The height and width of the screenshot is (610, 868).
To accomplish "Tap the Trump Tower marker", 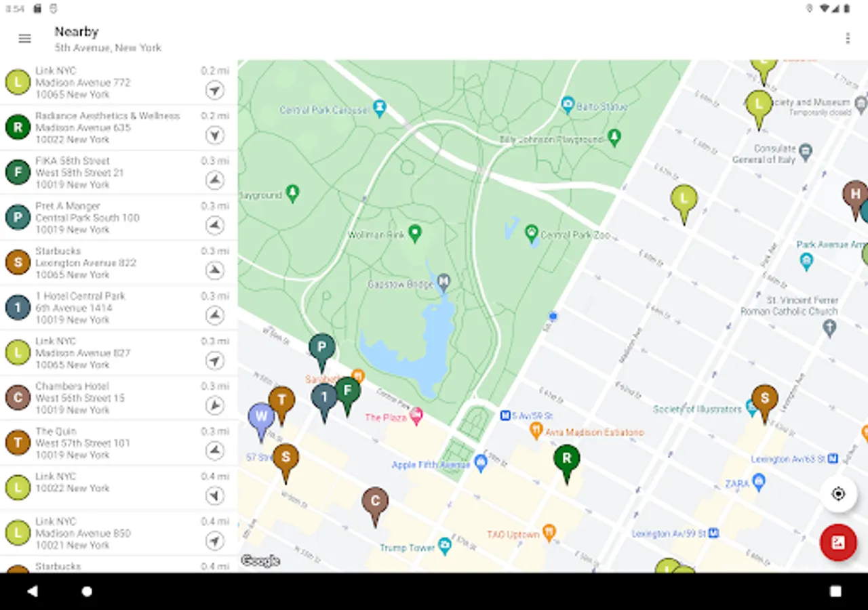I will 445,545.
